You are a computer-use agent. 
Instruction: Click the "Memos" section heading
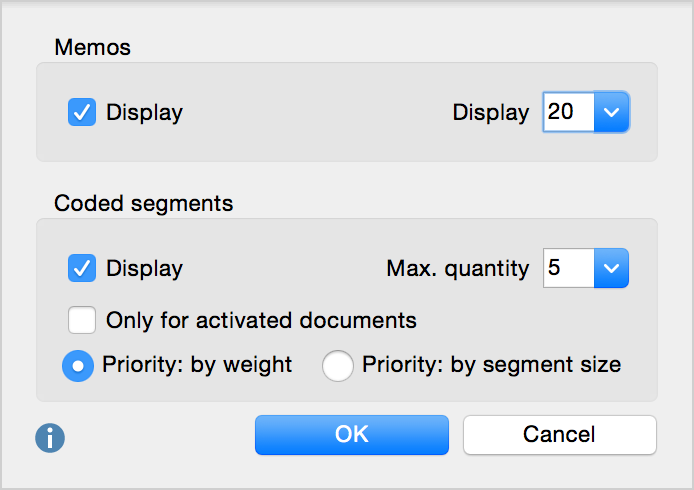click(93, 46)
